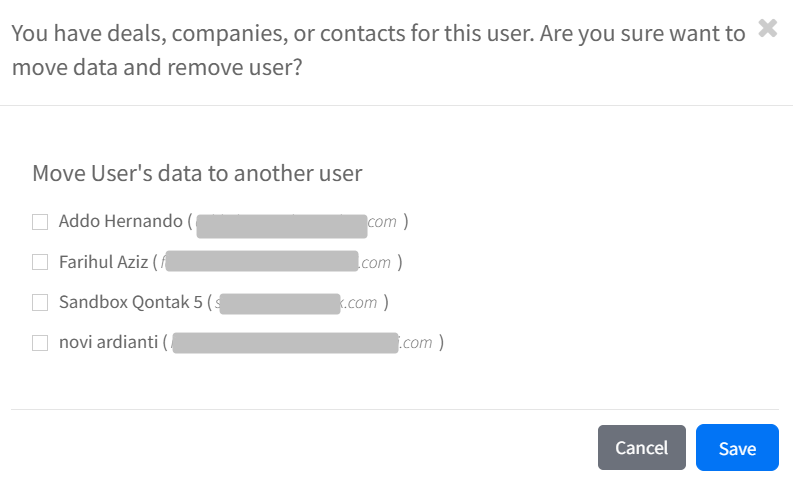793x485 pixels.
Task: Select the novi ardianti checkbox
Action: [x=40, y=343]
